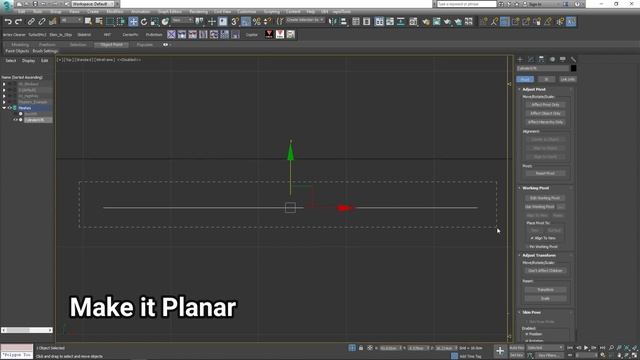Open the Motion command panel tab
This screenshot has width=640, height=360.
click(x=552, y=60)
